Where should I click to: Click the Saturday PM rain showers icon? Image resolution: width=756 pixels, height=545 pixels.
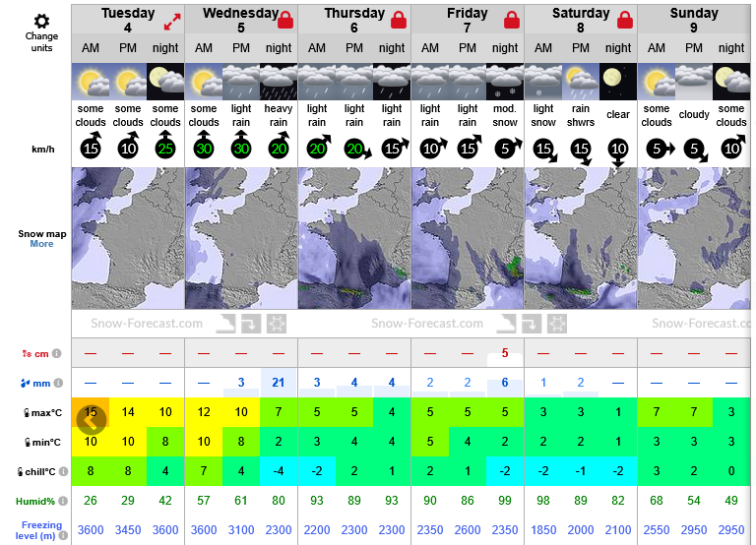point(581,82)
